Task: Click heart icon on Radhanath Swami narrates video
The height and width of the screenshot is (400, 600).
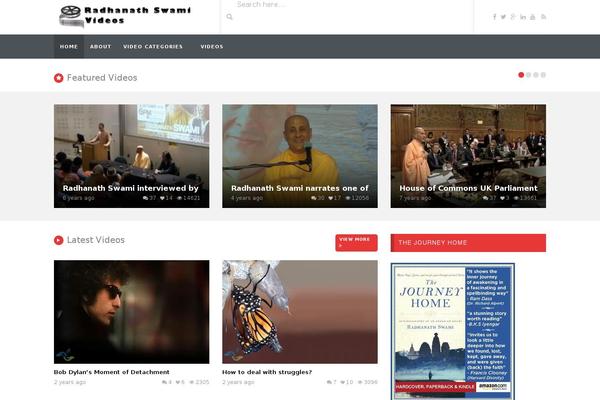Action: point(331,198)
